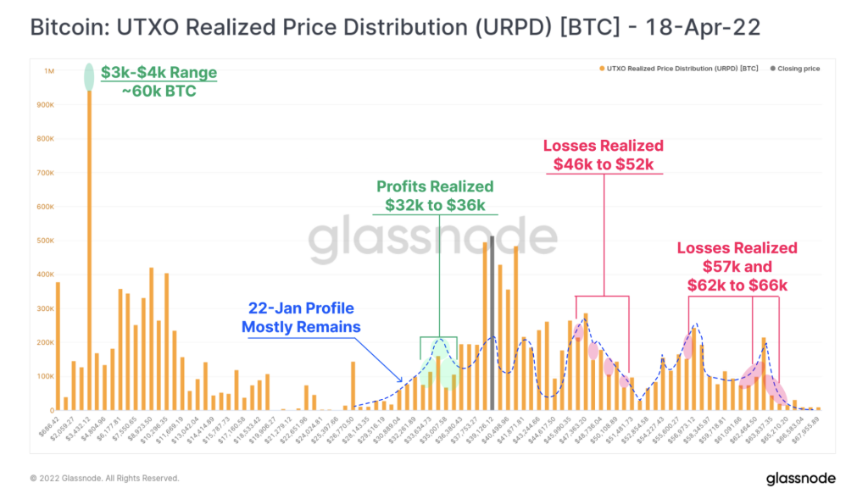Select the gray closing price bar

coord(492,322)
